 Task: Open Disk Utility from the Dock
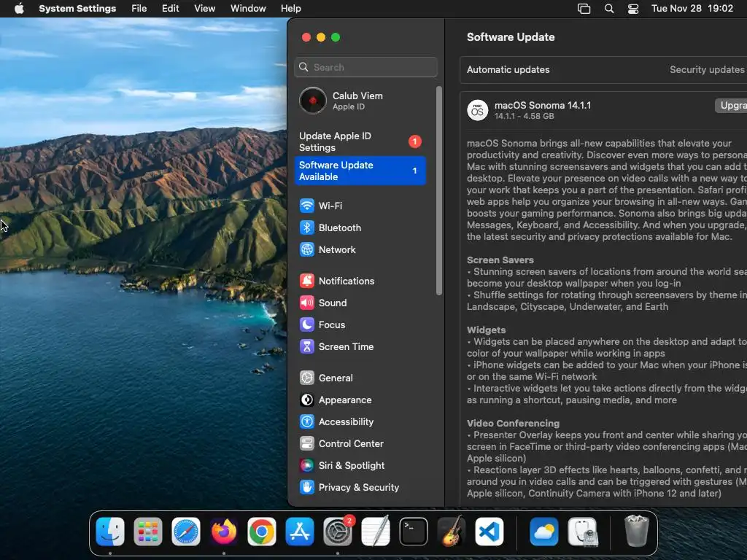582,532
